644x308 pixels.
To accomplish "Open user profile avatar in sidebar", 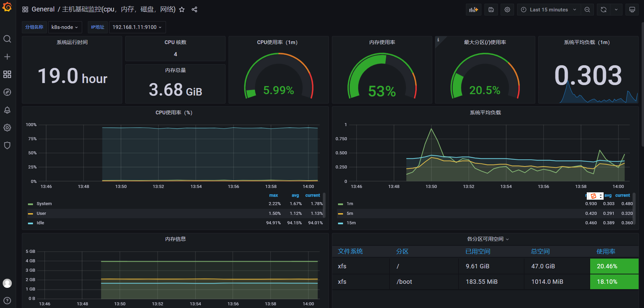I will pos(7,283).
